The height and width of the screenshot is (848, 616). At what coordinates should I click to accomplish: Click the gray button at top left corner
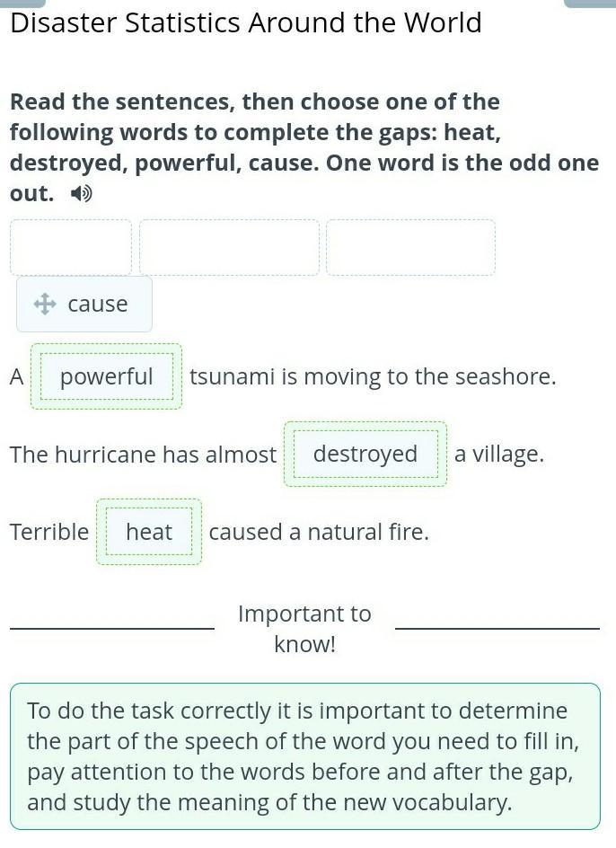22,4
